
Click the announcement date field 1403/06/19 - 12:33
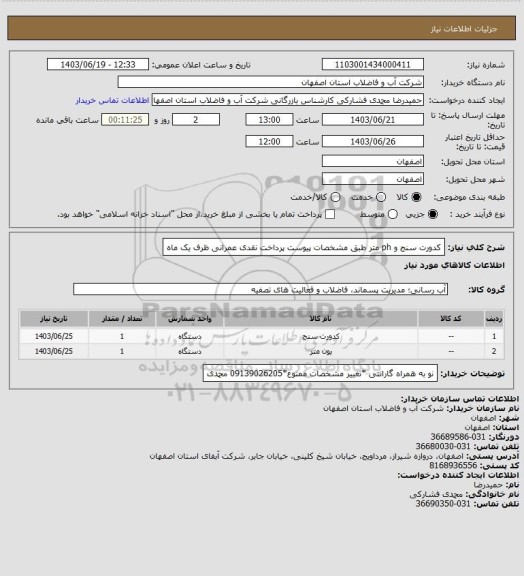click(98, 64)
